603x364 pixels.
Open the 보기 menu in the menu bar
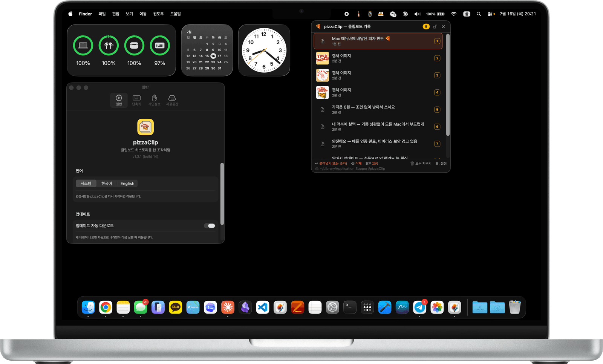(129, 14)
